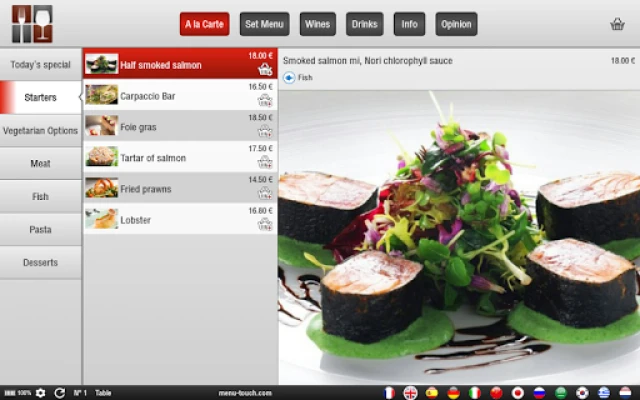Switch to the Drinks tab
The image size is (640, 400).
364,24
